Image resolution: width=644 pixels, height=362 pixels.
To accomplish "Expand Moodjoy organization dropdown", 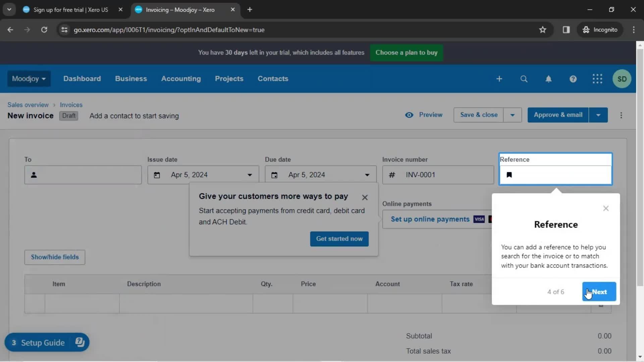I will [29, 79].
